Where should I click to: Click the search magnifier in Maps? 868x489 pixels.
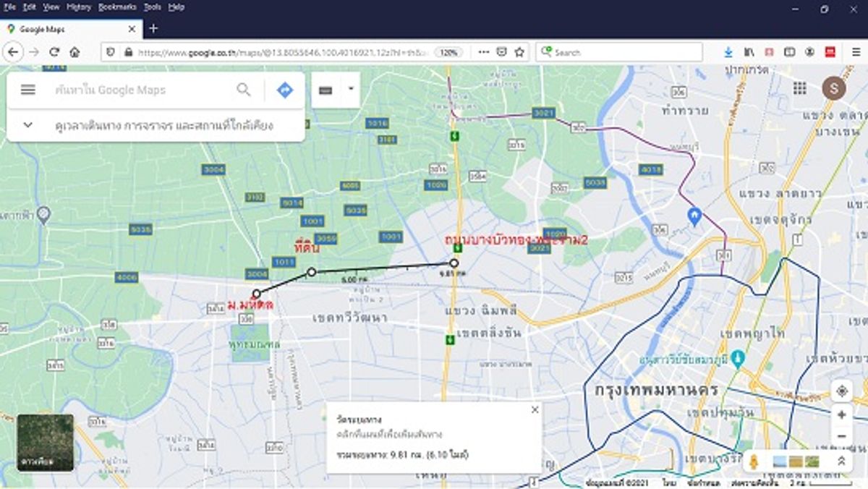[x=244, y=90]
